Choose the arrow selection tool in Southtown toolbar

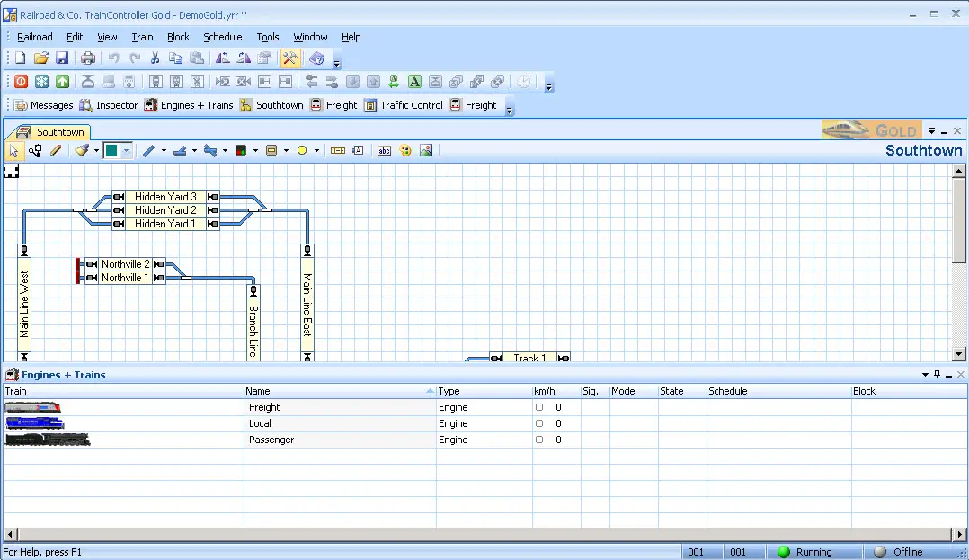coord(13,151)
